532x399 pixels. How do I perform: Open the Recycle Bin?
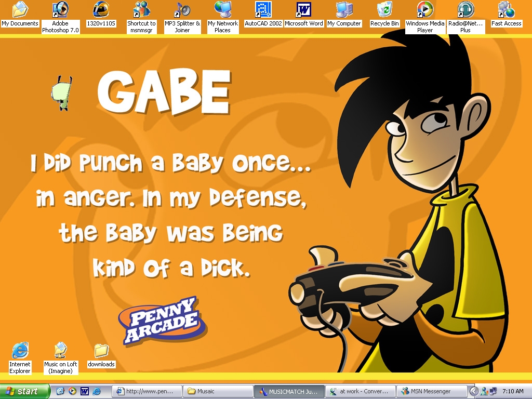(384, 10)
